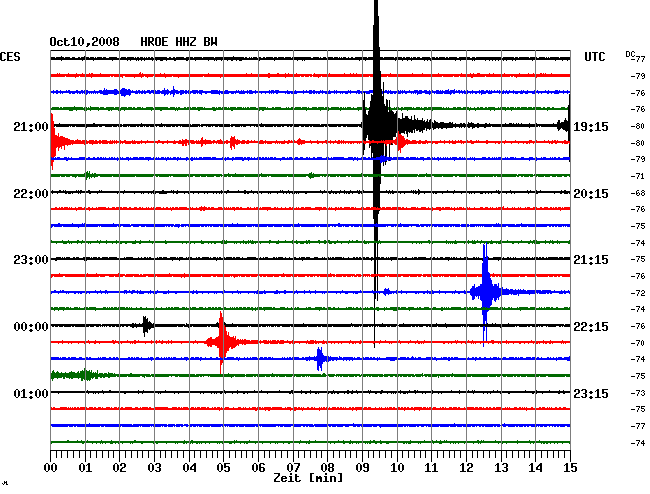Click the Zeit [min] axis title
The image size is (650, 494).
click(x=308, y=478)
